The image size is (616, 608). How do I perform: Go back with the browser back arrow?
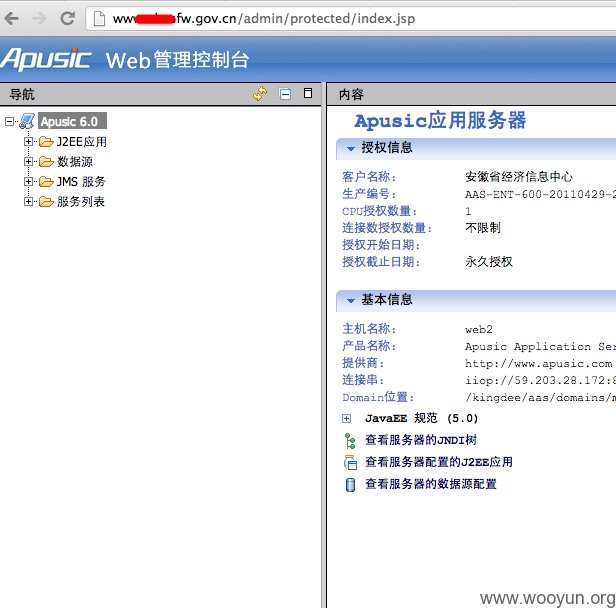point(11,18)
